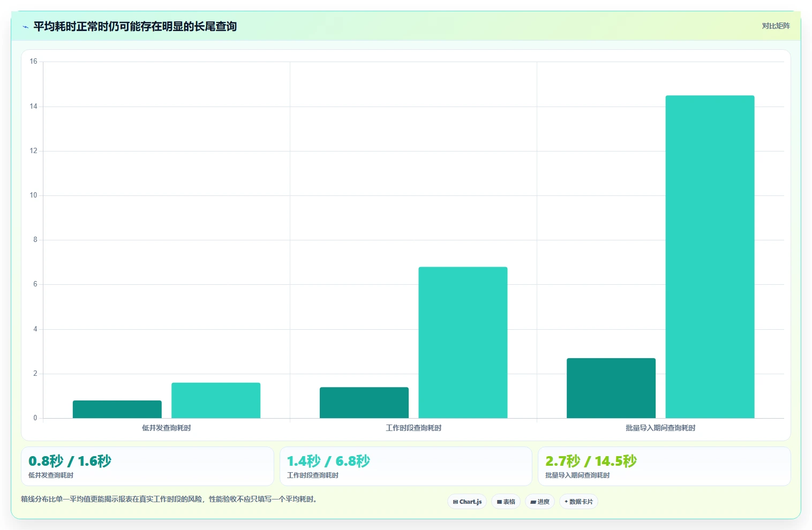
Task: Click the 对比矩阵 label in the header
Action: click(x=776, y=26)
